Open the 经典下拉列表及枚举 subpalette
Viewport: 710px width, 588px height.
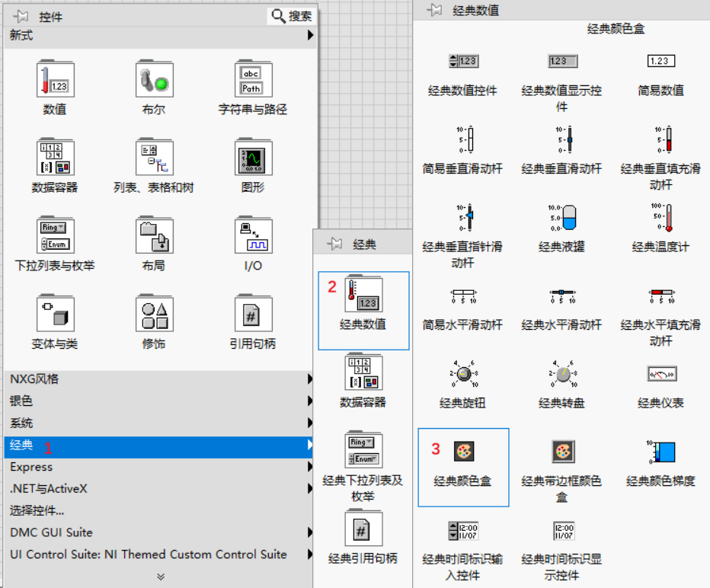[363, 450]
